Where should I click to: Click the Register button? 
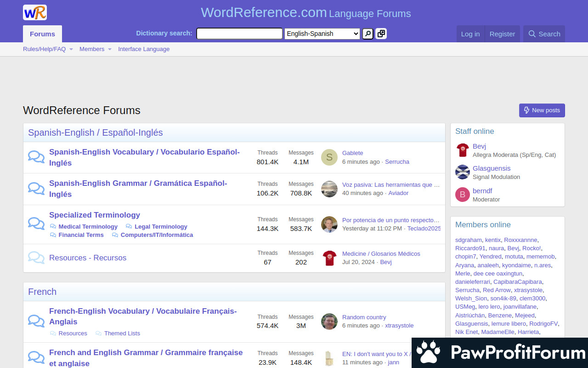pyautogui.click(x=502, y=34)
